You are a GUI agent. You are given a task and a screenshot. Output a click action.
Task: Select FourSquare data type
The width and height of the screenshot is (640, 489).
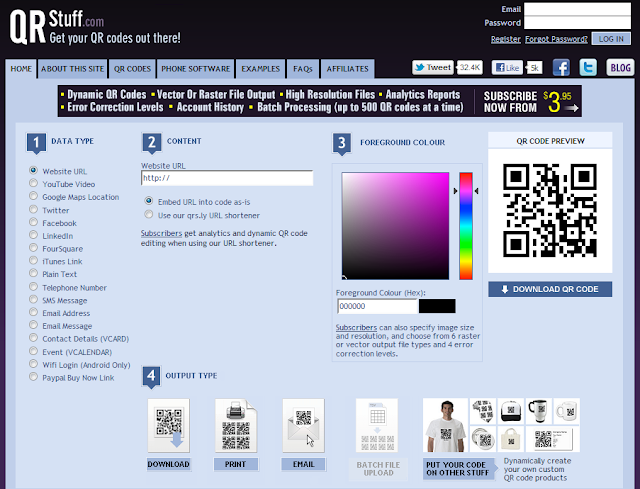pos(33,248)
